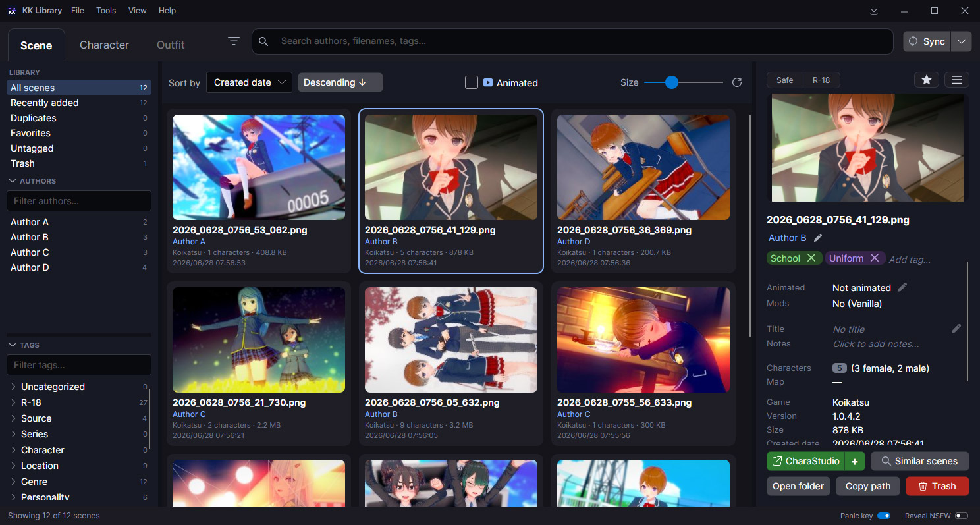Refresh thumbnail size with the reset icon

tap(737, 82)
